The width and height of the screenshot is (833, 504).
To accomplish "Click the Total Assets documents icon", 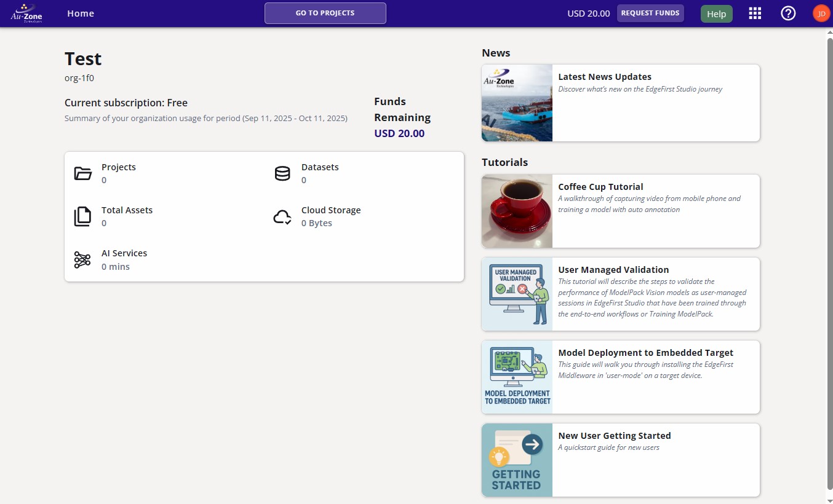I will pyautogui.click(x=82, y=216).
